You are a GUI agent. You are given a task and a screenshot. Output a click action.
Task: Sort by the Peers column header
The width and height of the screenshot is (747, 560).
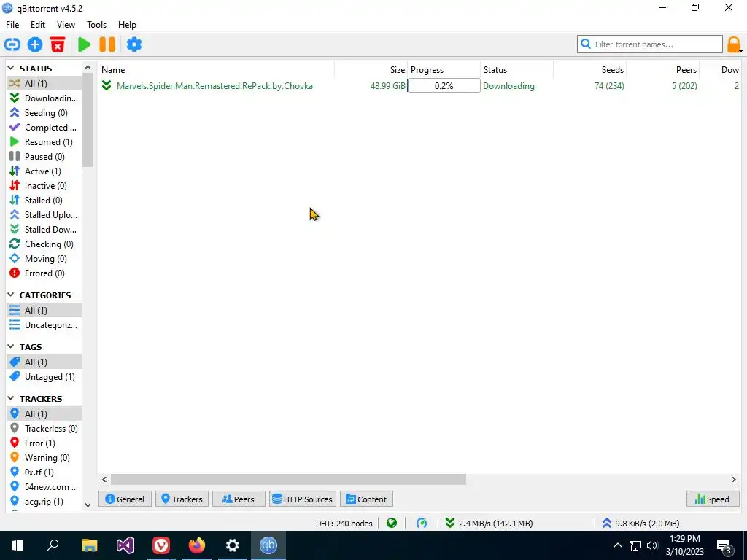click(x=662, y=70)
